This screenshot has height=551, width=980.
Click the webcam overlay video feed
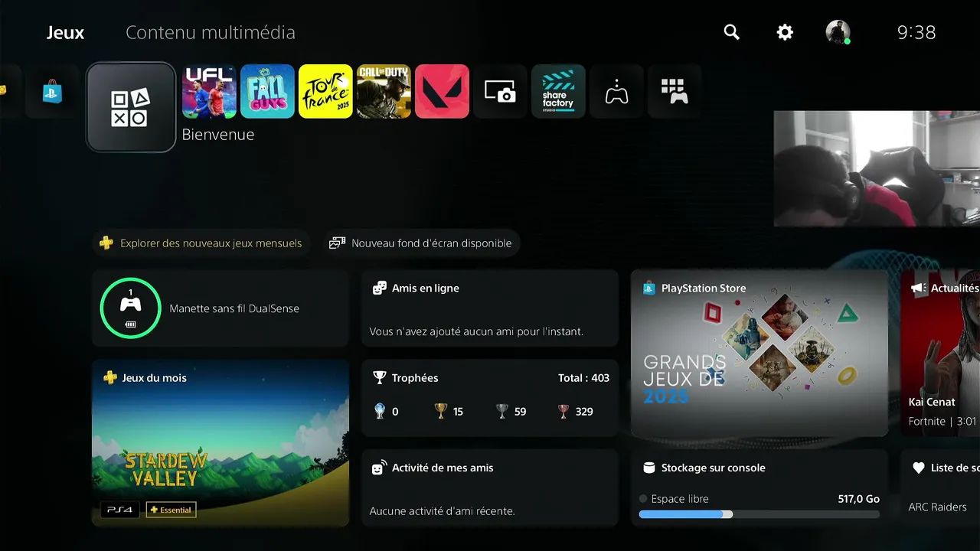[877, 168]
